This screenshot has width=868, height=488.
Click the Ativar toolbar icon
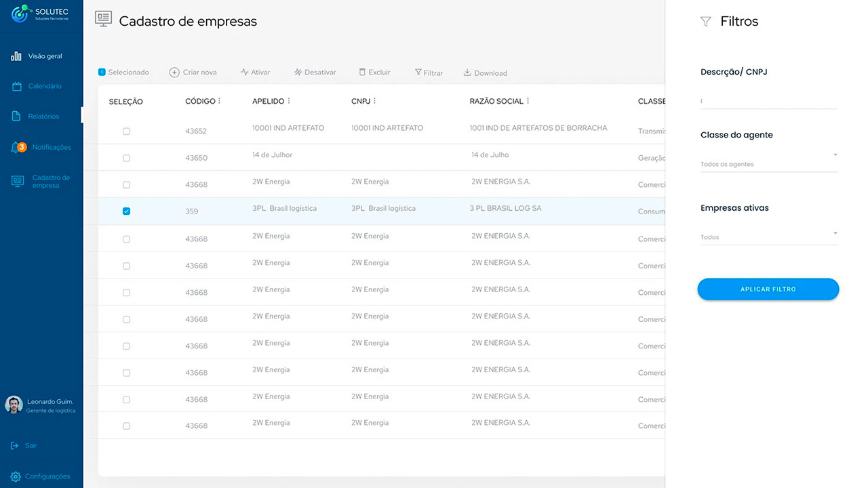pos(244,73)
